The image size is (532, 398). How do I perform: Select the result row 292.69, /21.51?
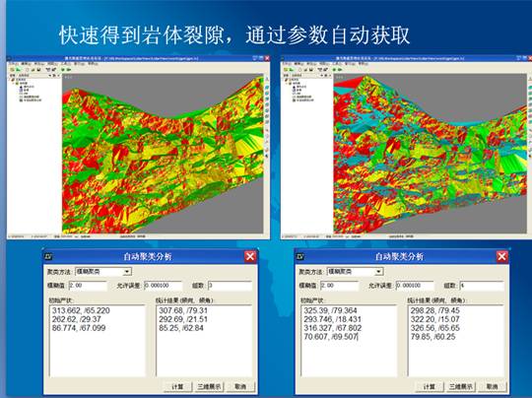(183, 319)
